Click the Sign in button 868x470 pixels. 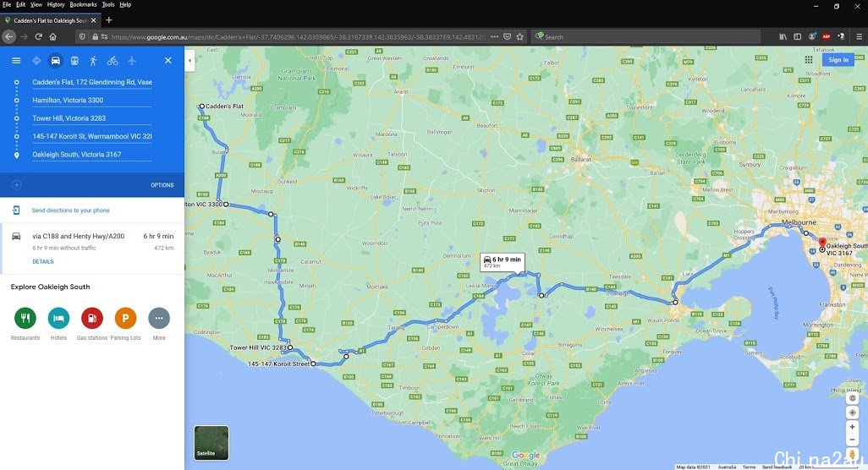838,60
